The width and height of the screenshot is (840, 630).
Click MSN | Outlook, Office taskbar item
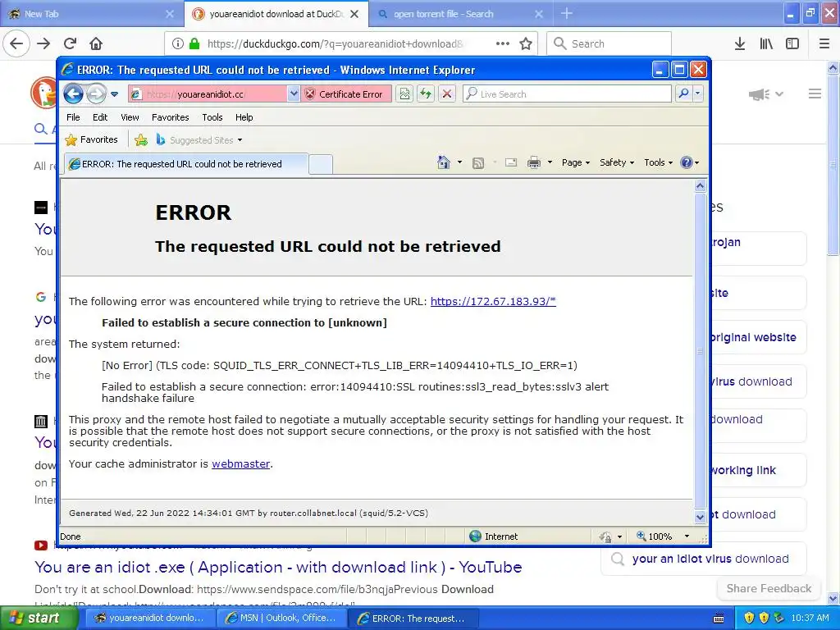pyautogui.click(x=281, y=619)
